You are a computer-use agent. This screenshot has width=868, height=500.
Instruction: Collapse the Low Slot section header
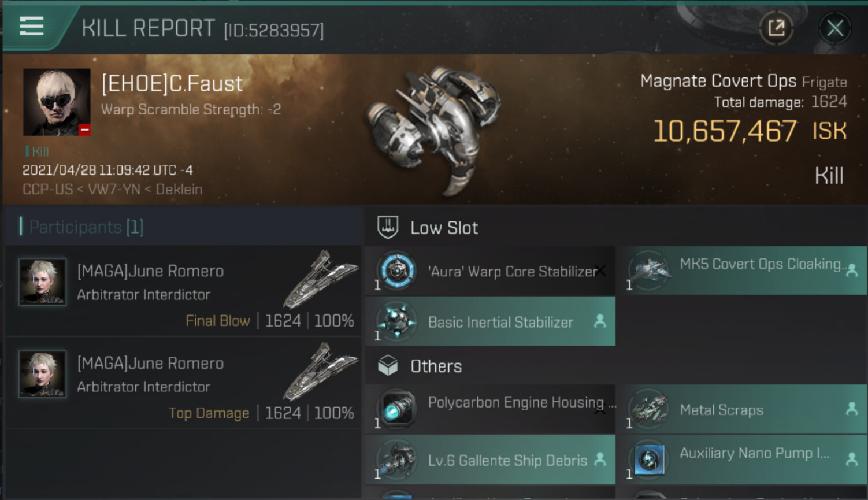coord(444,228)
